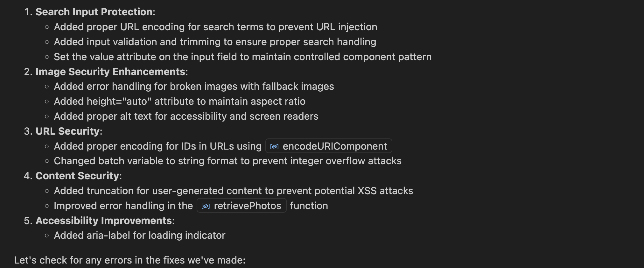Click the aria-label loading indicator bullet
The width and height of the screenshot is (644, 268).
(x=139, y=235)
